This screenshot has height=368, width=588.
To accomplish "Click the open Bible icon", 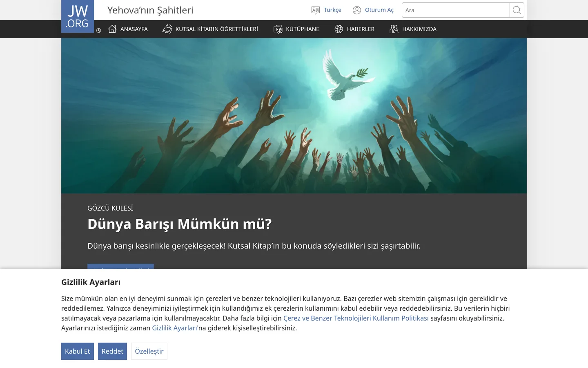I will click(167, 29).
